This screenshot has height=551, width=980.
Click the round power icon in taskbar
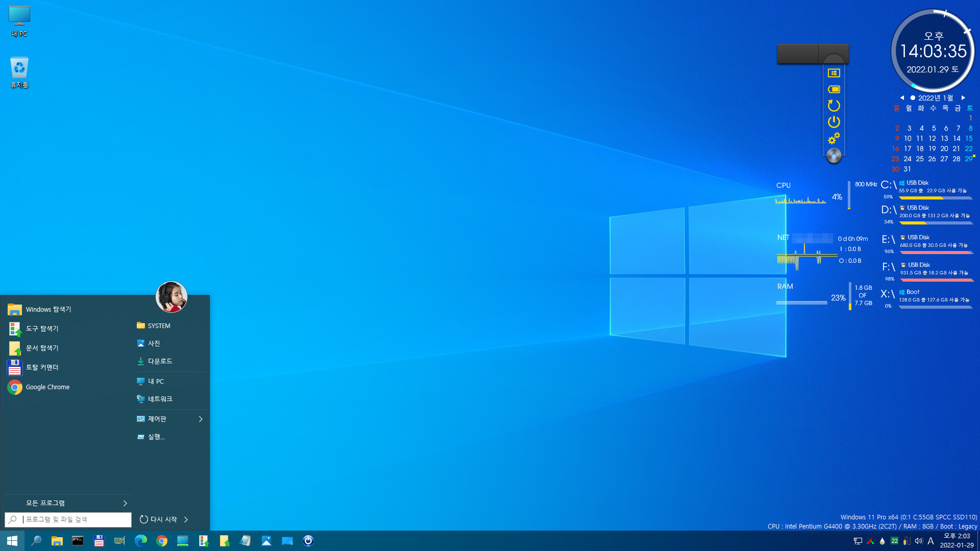click(x=308, y=541)
